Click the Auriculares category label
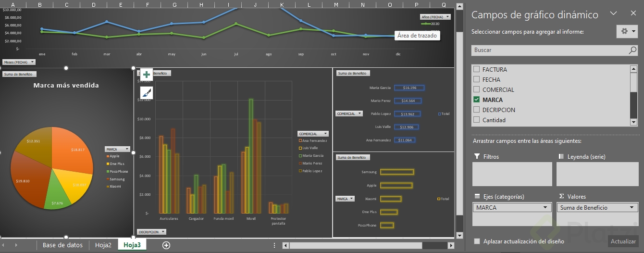The height and width of the screenshot is (253, 644). click(x=169, y=218)
